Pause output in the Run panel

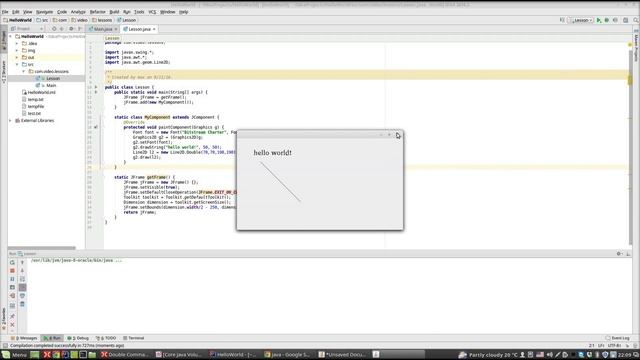point(12,279)
